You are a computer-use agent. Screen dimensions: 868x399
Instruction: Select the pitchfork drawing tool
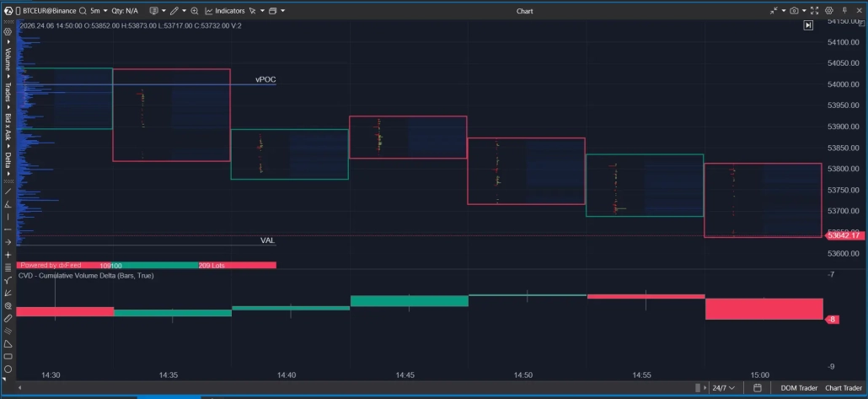(x=8, y=280)
